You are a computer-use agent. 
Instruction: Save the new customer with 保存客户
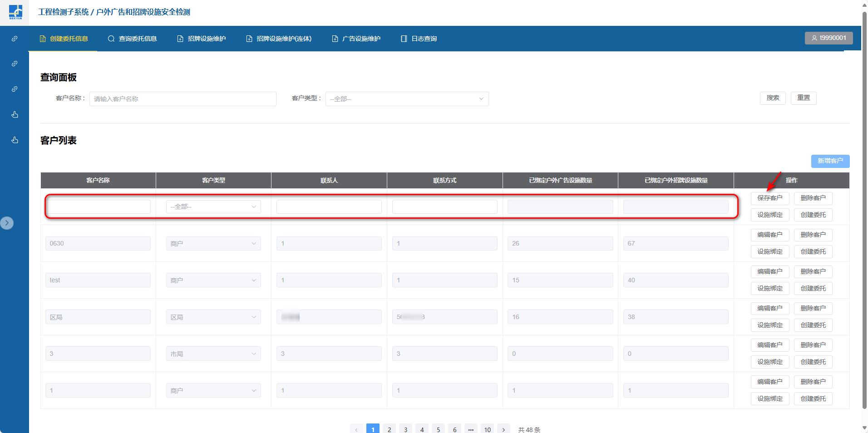pos(769,198)
